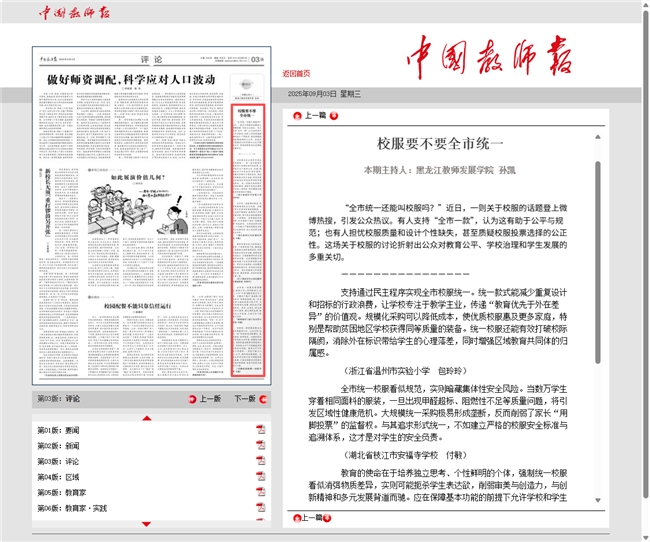650x542 pixels.
Task: Click PDF icon beside 第03版 评论
Action: tap(260, 462)
